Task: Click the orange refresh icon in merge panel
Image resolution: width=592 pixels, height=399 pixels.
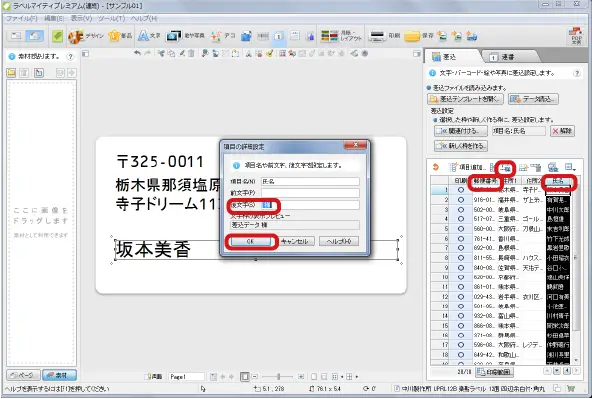Action: pos(436,167)
